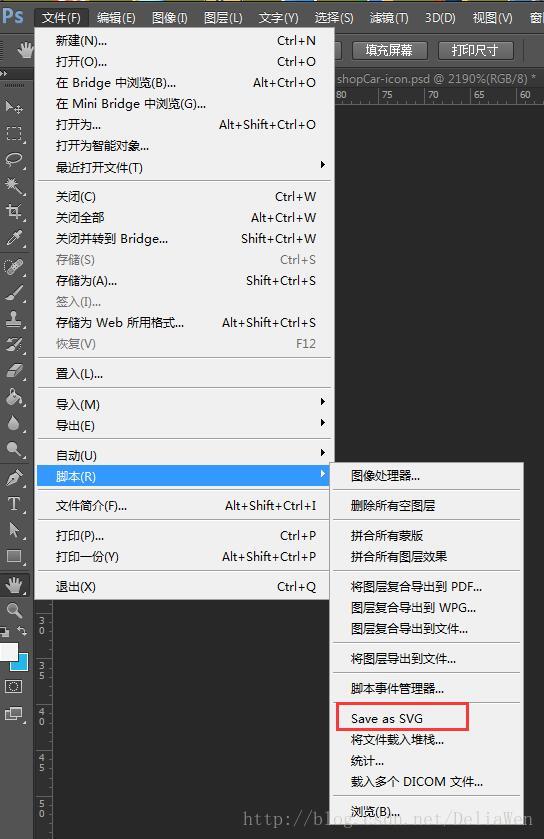Select the Rectangular Marquee tool

[x=13, y=133]
